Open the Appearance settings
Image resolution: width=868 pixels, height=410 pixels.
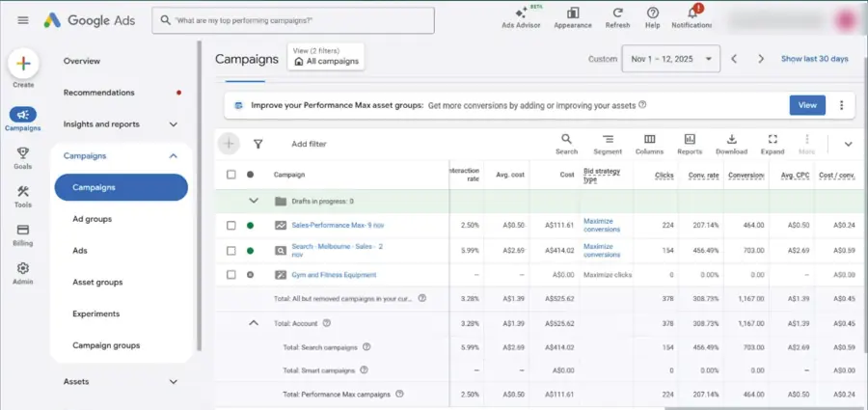click(573, 17)
